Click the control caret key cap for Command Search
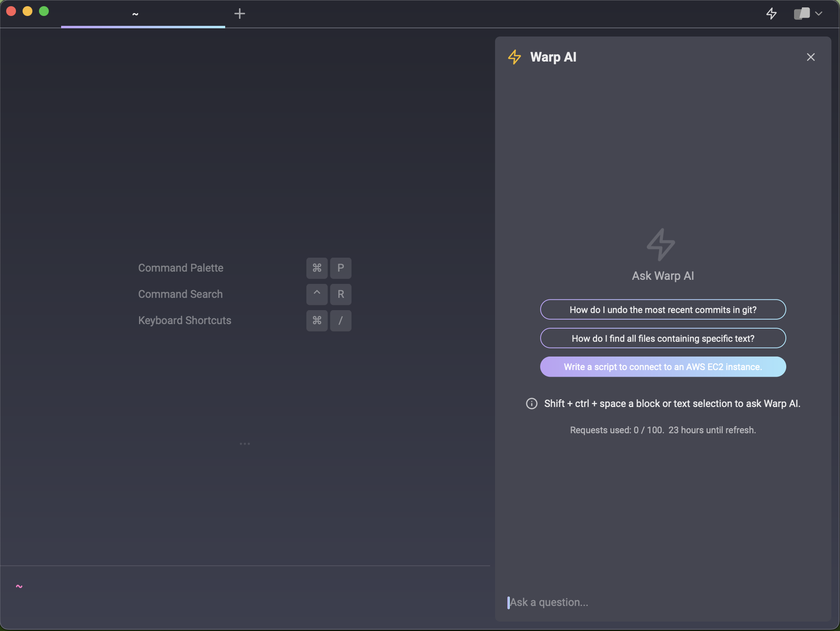 coord(317,294)
